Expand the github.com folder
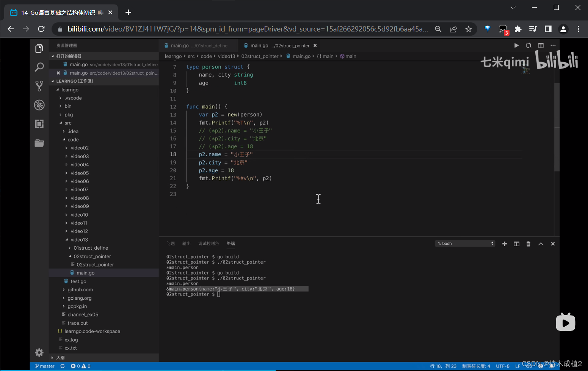 pos(80,290)
